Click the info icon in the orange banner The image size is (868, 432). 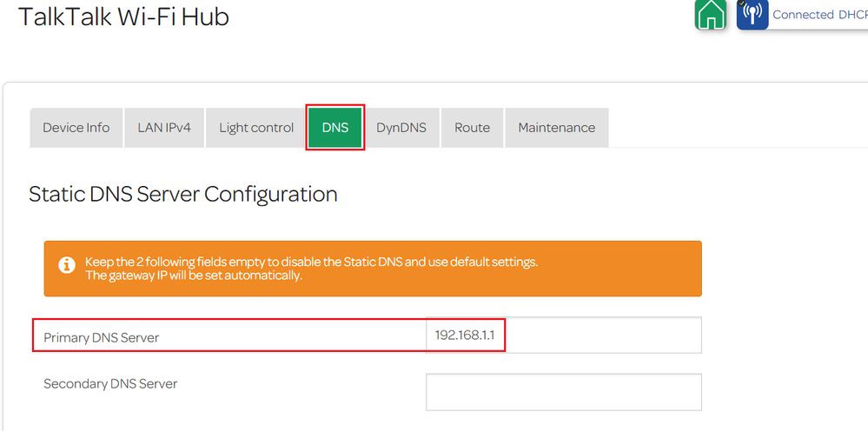coord(66,265)
